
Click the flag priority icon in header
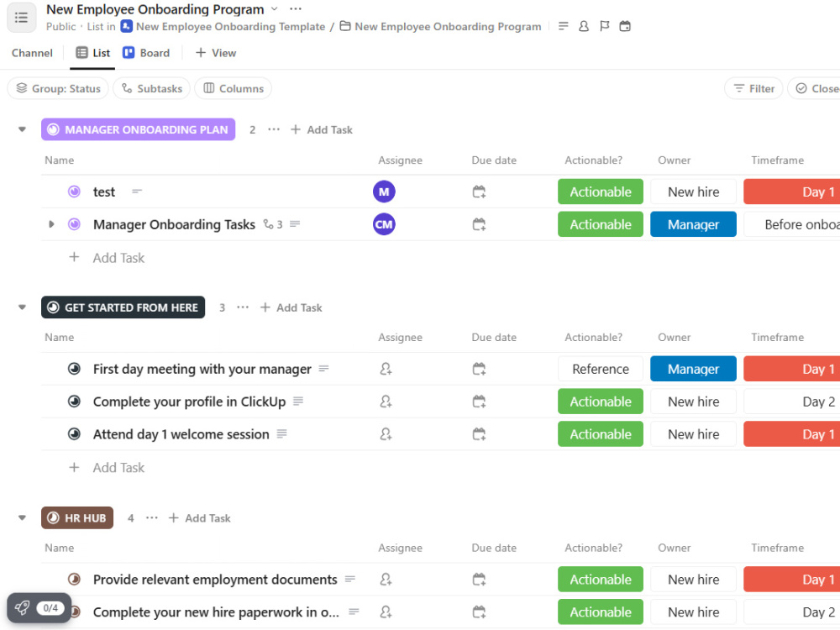604,26
